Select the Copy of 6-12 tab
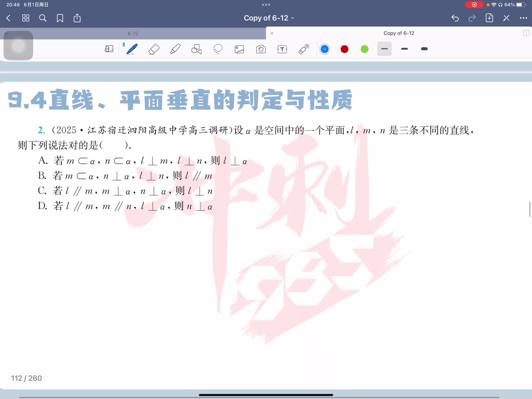532x399 pixels. [x=398, y=33]
